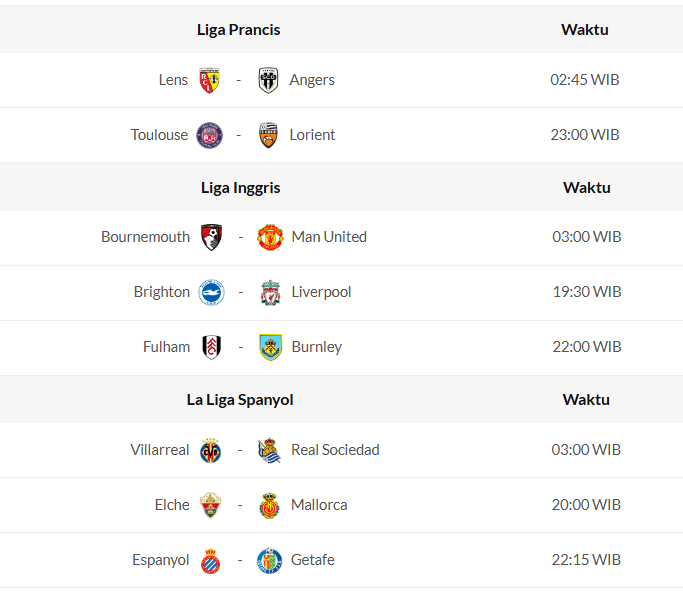The image size is (683, 600).
Task: Select the Liga Inggris section header
Action: pos(240,188)
